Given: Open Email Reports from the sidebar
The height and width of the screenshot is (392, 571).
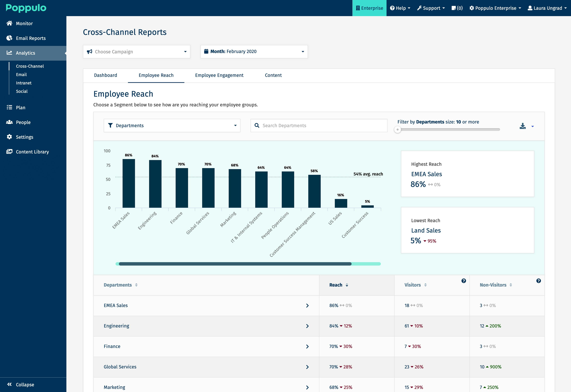Looking at the screenshot, I should point(31,38).
